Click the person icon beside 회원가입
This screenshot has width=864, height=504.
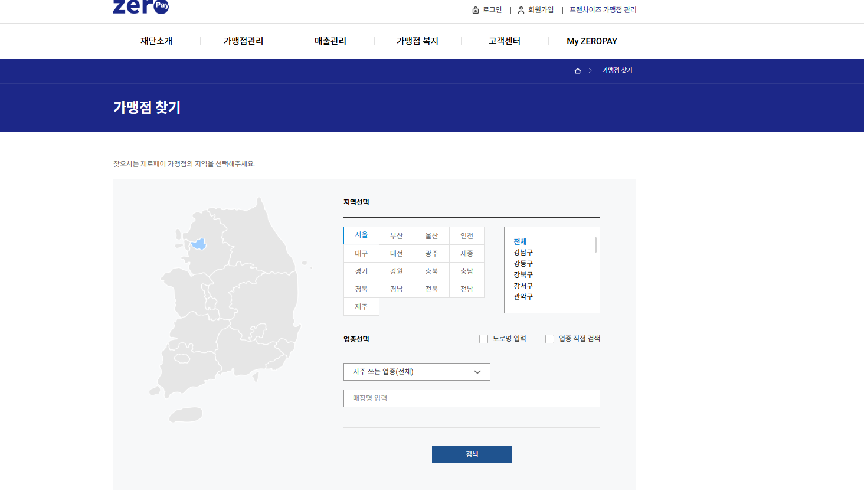(521, 10)
